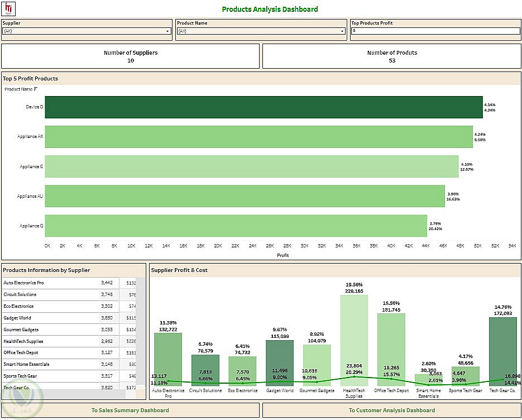Click the 20.42% label beside Appliance Q
This screenshot has width=522, height=420.
tap(435, 229)
